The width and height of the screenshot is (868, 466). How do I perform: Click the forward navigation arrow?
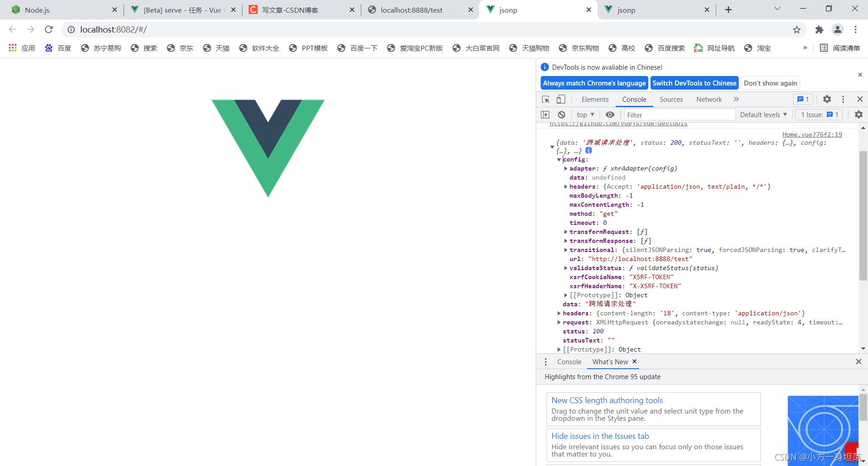click(31, 29)
